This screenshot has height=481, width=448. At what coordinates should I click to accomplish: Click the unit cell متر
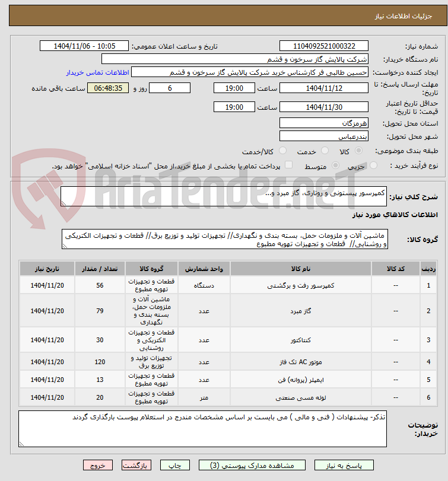pos(204,397)
